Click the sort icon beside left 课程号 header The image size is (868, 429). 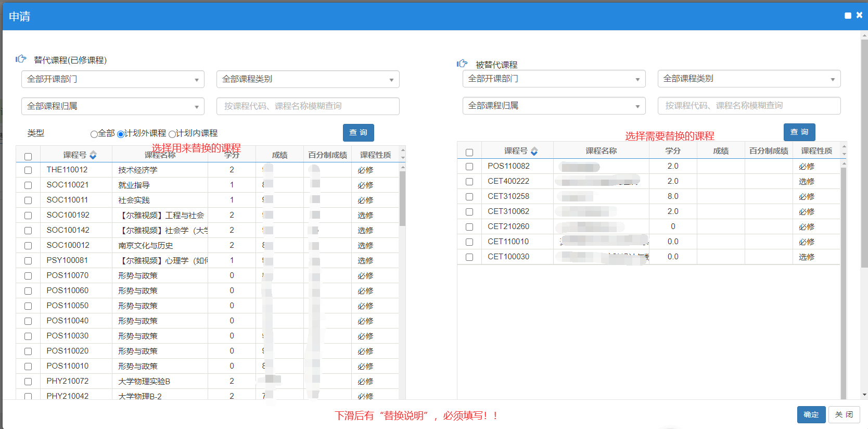(x=93, y=155)
